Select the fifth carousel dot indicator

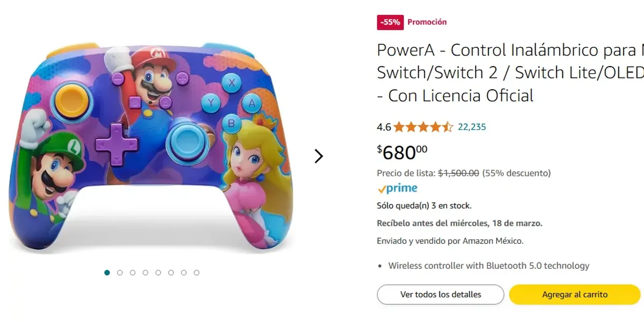(158, 272)
